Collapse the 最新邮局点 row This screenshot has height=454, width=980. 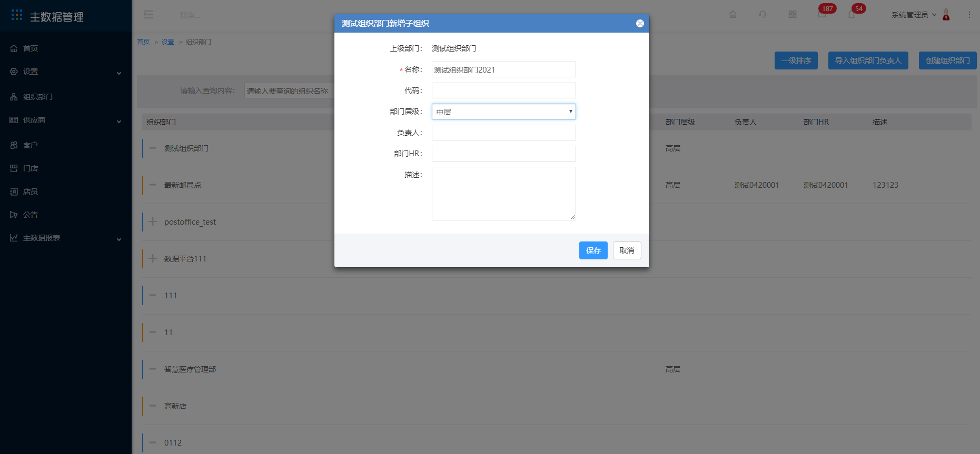click(x=153, y=185)
